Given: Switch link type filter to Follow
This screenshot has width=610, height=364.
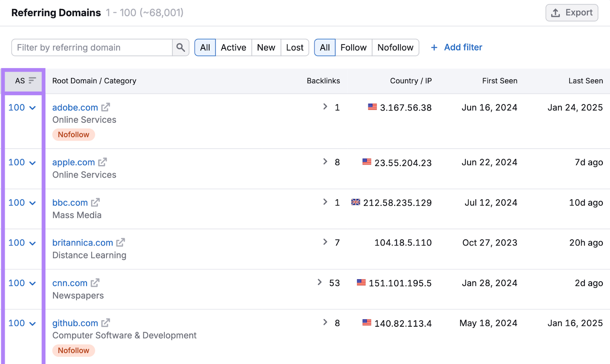Looking at the screenshot, I should (x=353, y=47).
